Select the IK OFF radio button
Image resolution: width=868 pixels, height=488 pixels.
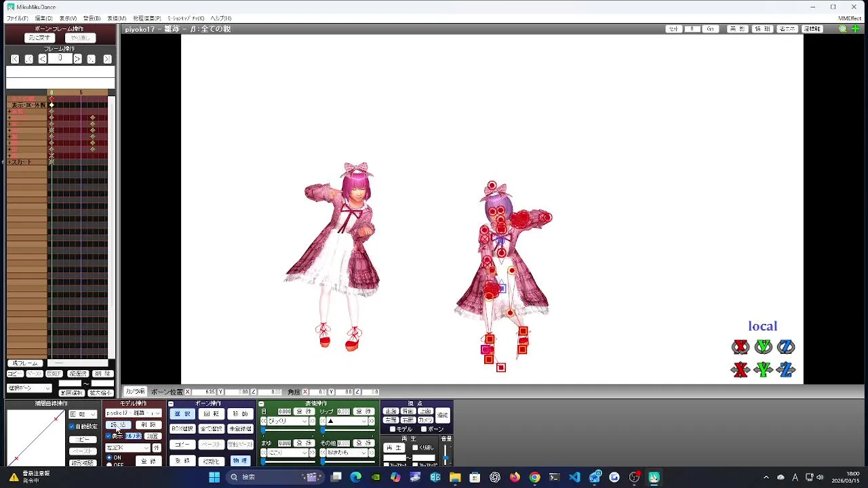pos(109,465)
